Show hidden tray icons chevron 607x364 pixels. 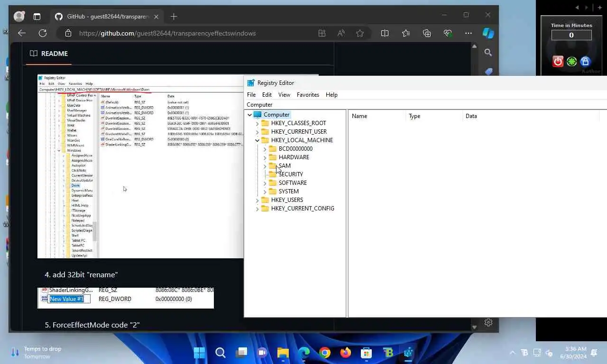[512, 353]
